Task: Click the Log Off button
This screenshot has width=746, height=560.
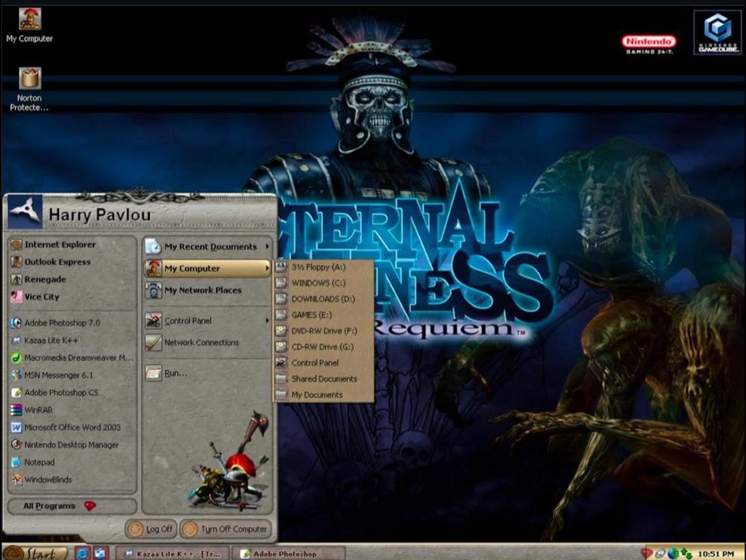Action: [x=153, y=529]
